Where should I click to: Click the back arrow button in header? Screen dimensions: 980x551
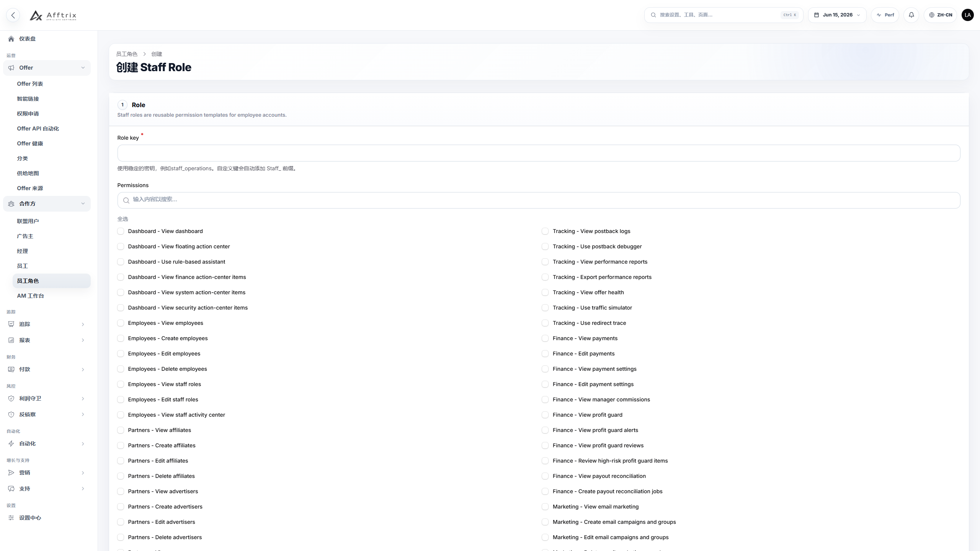13,15
